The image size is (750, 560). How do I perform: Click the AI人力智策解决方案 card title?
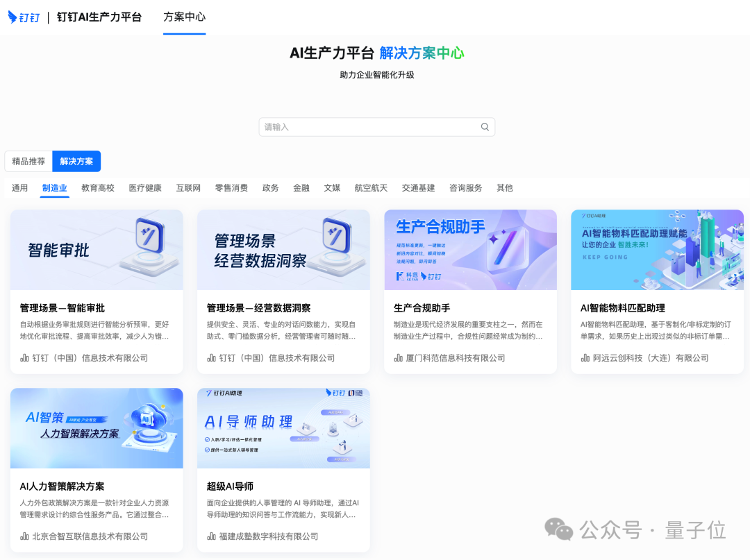point(62,486)
